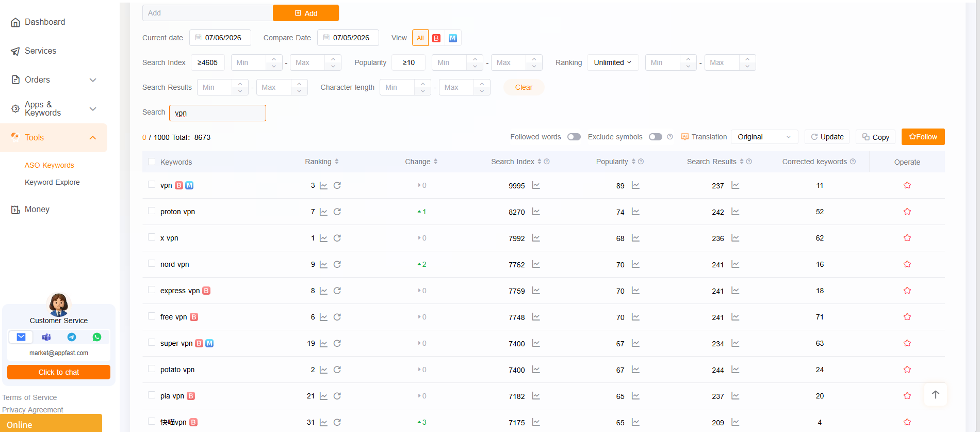Viewport: 980px width, 432px height.
Task: Show Exclude symbols help icon
Action: (670, 137)
